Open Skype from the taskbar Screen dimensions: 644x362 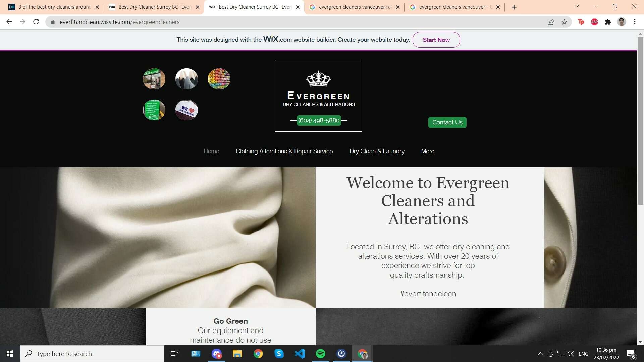point(279,354)
